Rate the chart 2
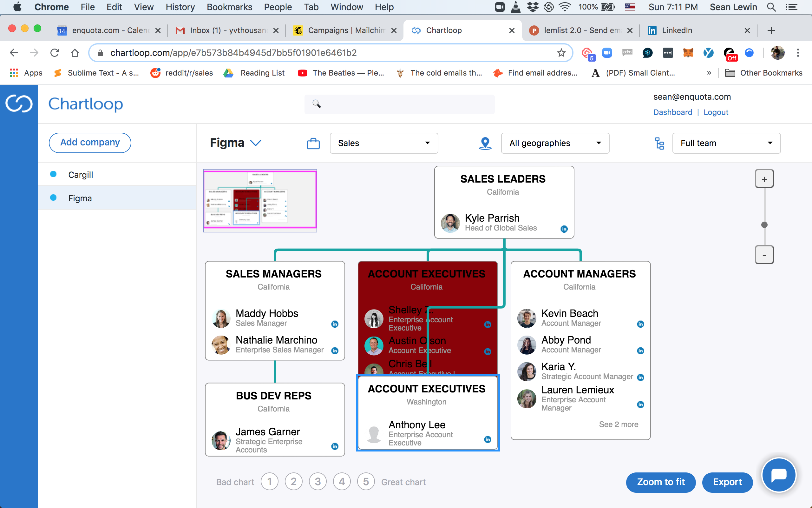The image size is (812, 508). tap(294, 482)
